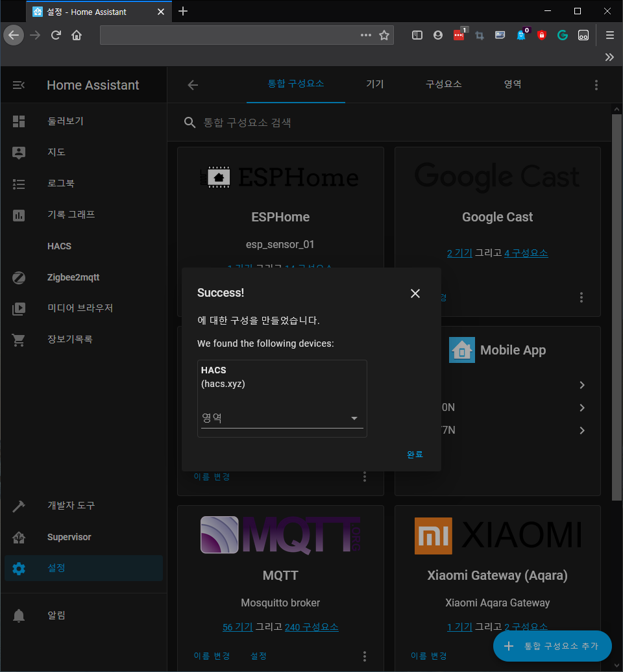Open 둘러보기 overview dashboard icon
Image resolution: width=623 pixels, height=672 pixels.
coord(19,121)
